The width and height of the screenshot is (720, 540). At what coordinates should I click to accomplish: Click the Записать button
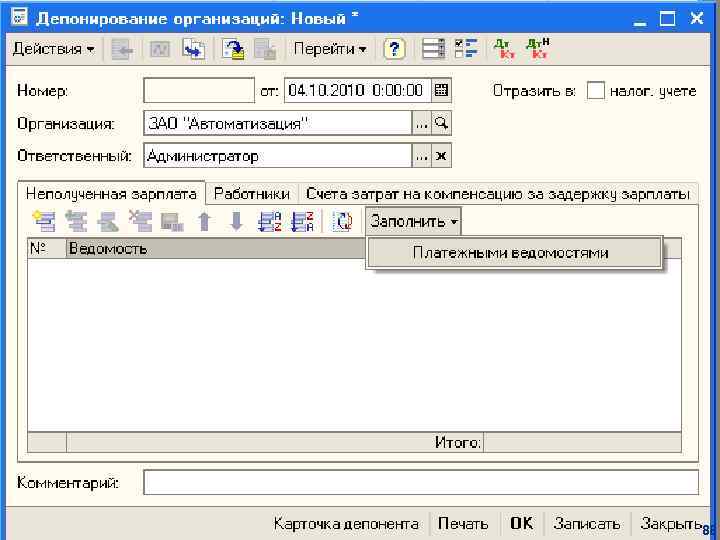[587, 523]
